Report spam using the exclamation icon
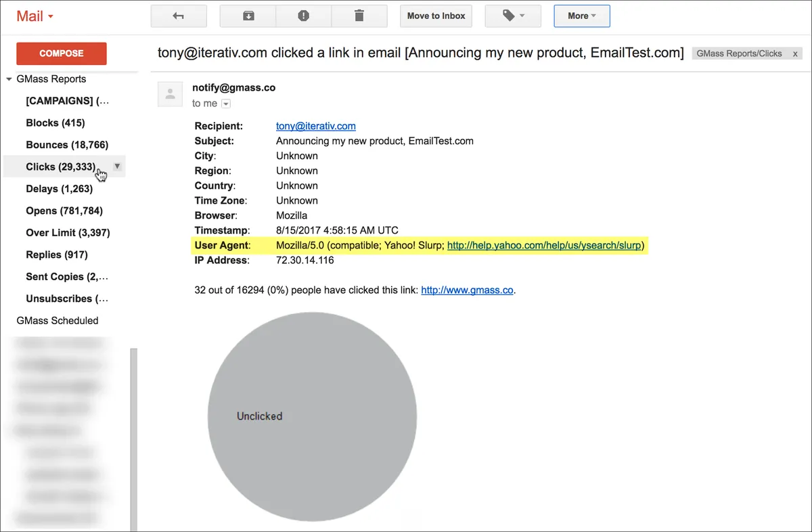 click(304, 16)
